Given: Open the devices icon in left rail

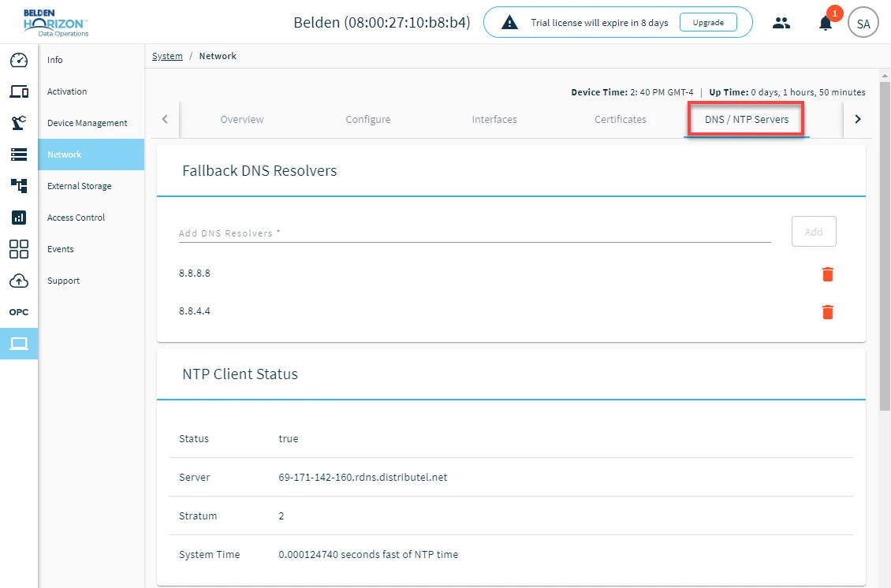Looking at the screenshot, I should point(19,91).
